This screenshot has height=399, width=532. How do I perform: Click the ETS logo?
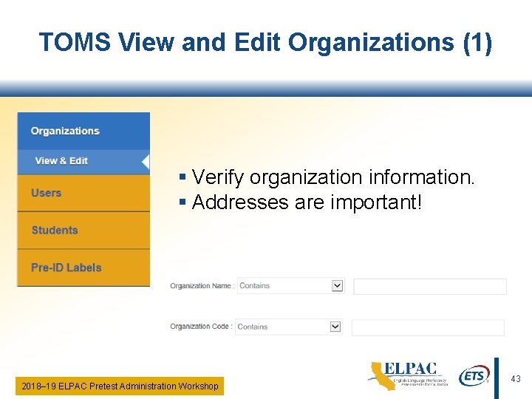point(474,375)
